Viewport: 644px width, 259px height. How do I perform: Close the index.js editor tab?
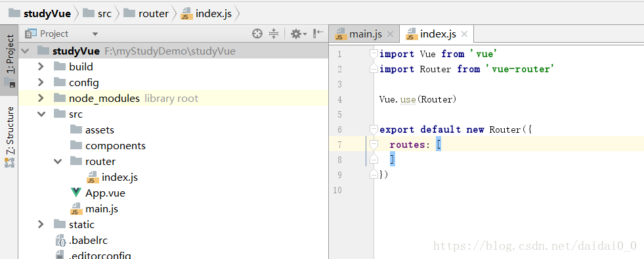(x=464, y=34)
